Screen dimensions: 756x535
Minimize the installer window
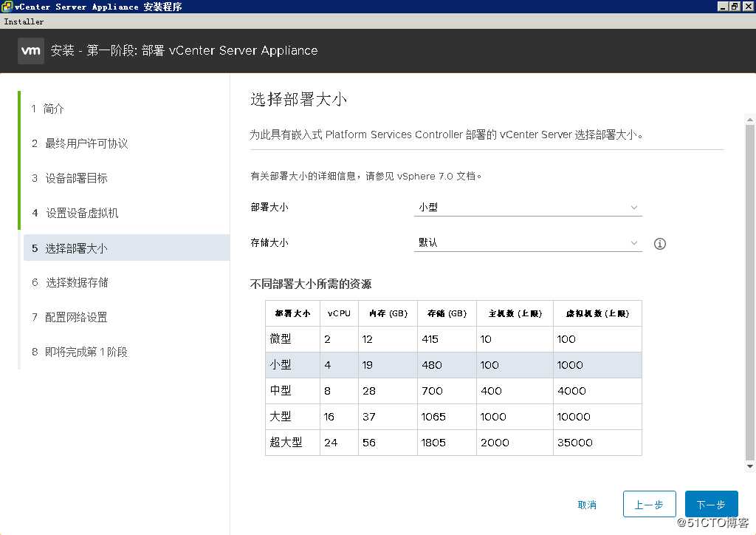click(x=722, y=6)
